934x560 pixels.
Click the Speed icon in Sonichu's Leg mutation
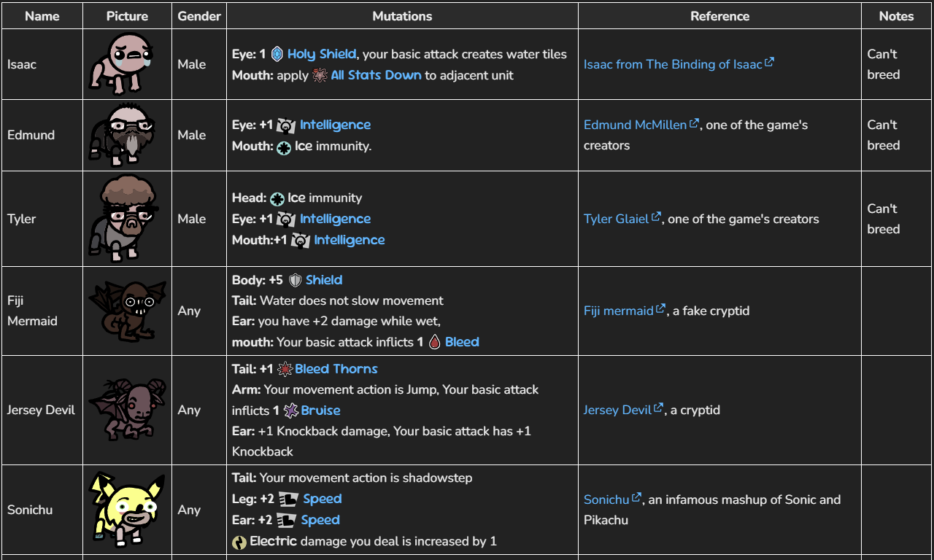coord(287,499)
